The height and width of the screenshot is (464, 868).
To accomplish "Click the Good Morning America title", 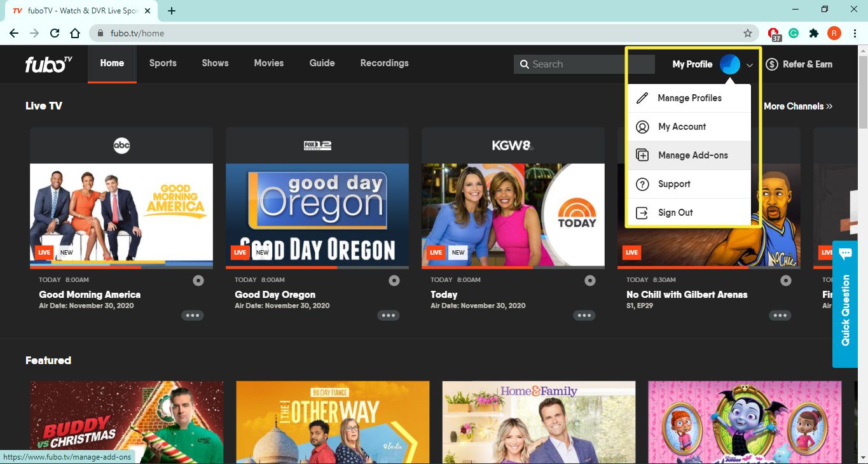I will click(90, 295).
